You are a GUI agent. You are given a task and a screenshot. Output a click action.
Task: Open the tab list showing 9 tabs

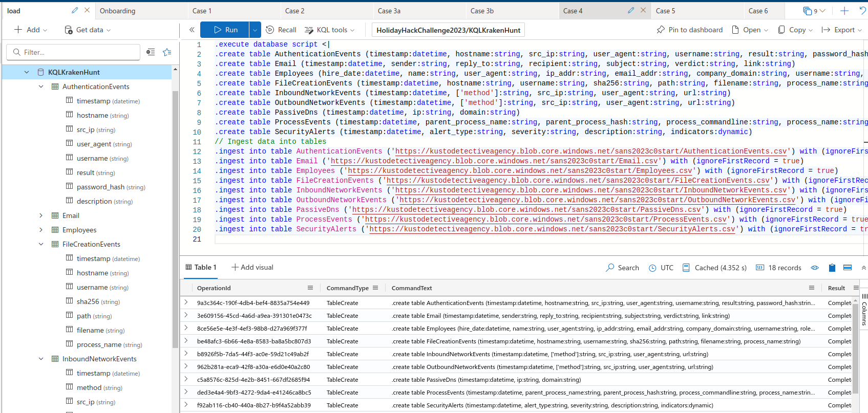click(814, 11)
